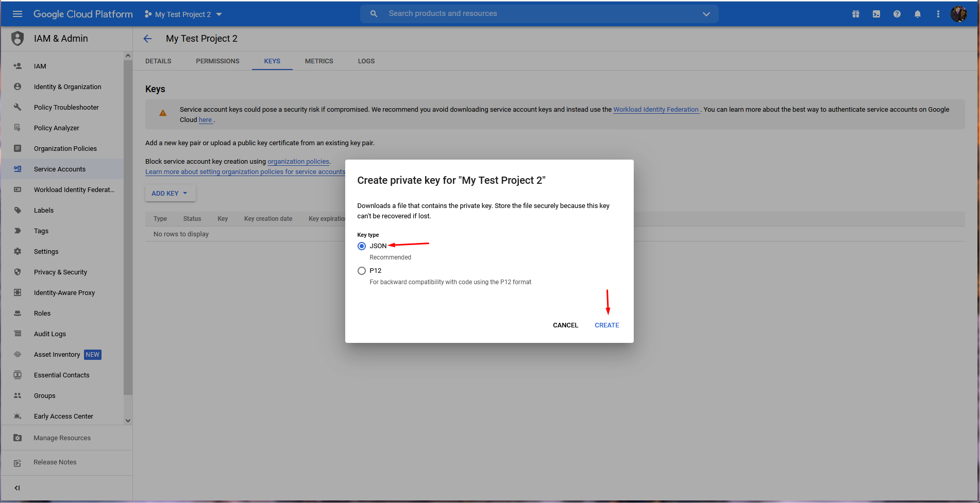Select the P12 key type radio

(x=362, y=271)
